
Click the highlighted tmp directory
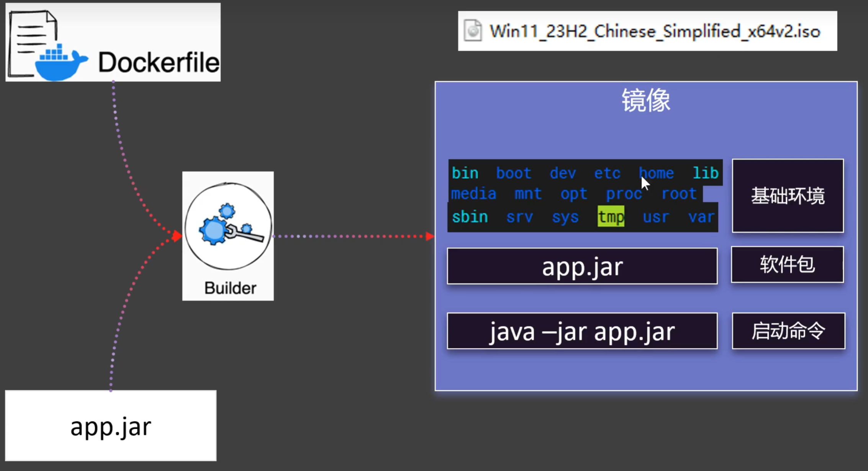(x=611, y=217)
